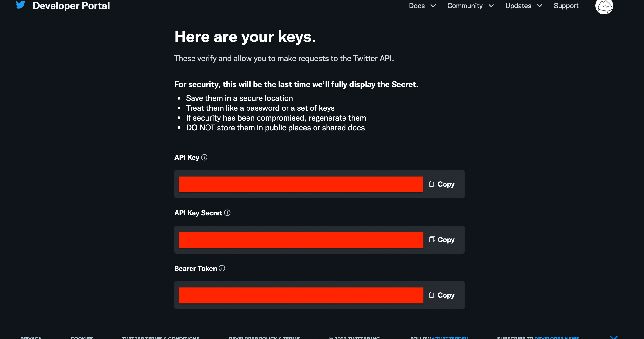
Task: Copy the API Key value
Action: tap(442, 184)
